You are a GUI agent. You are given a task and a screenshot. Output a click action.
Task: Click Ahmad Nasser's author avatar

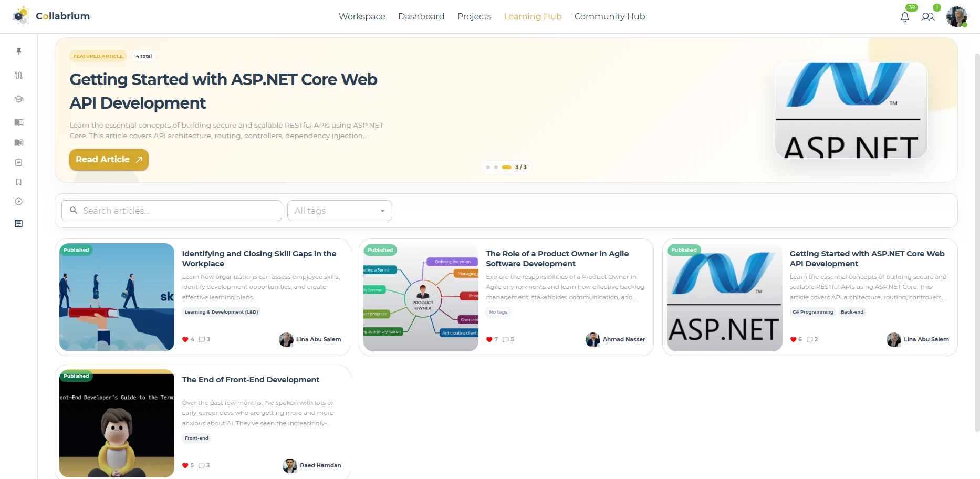pyautogui.click(x=593, y=340)
